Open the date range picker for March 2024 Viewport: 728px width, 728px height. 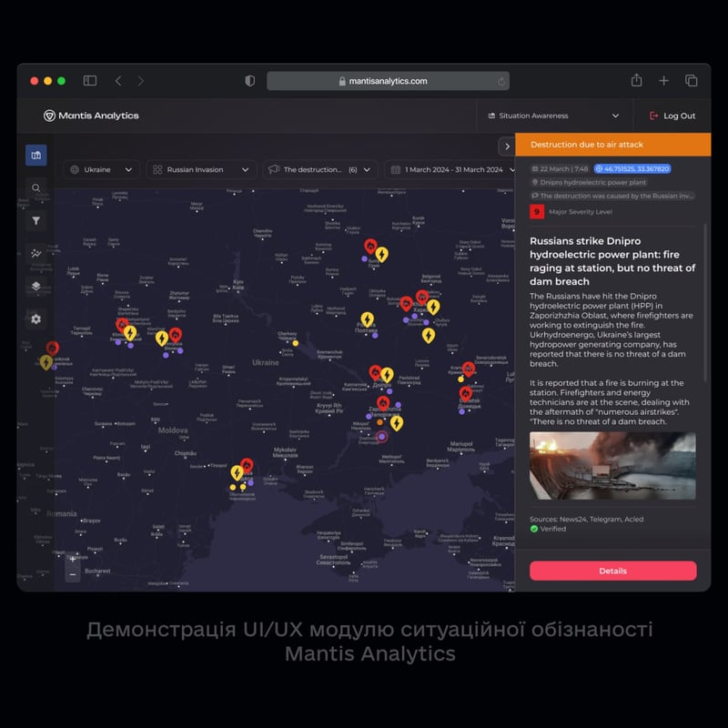point(450,169)
